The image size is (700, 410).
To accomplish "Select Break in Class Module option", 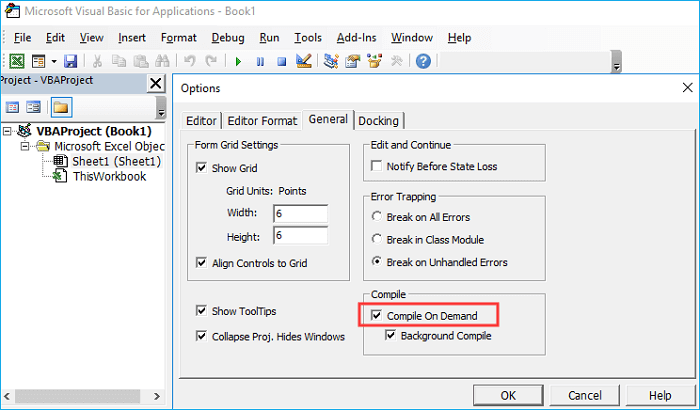I will click(x=377, y=239).
